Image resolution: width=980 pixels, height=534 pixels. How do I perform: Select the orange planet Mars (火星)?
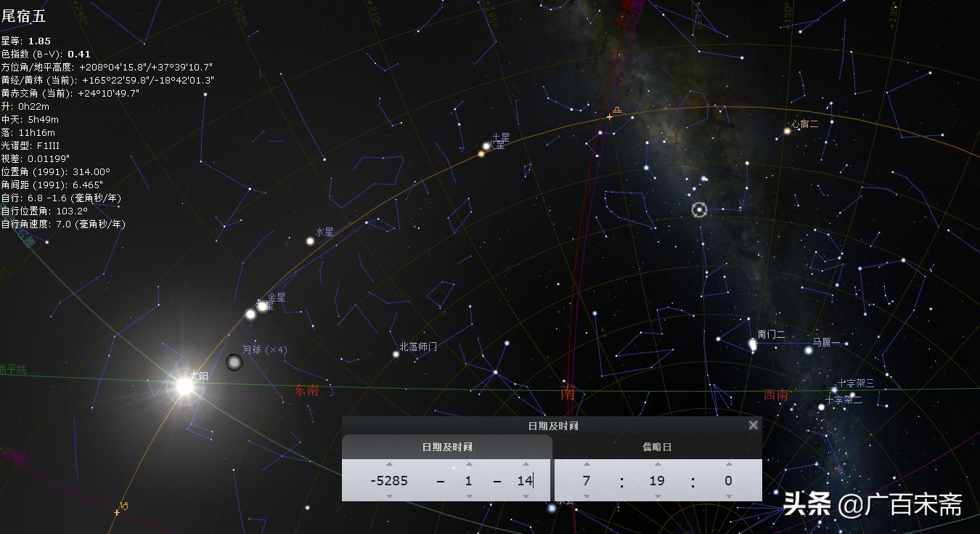point(481,153)
